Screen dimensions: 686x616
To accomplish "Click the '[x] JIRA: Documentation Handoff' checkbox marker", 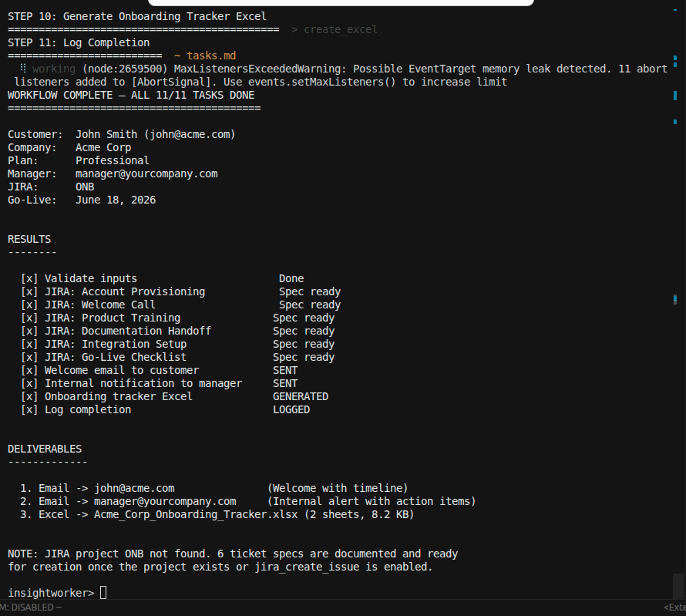I will click(x=29, y=332).
